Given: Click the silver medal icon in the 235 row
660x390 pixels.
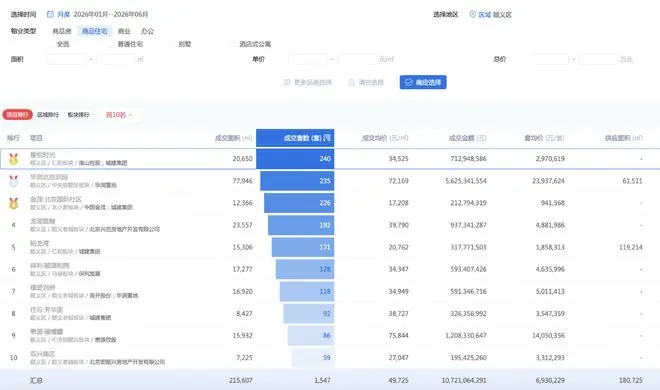Looking at the screenshot, I should pyautogui.click(x=13, y=181).
